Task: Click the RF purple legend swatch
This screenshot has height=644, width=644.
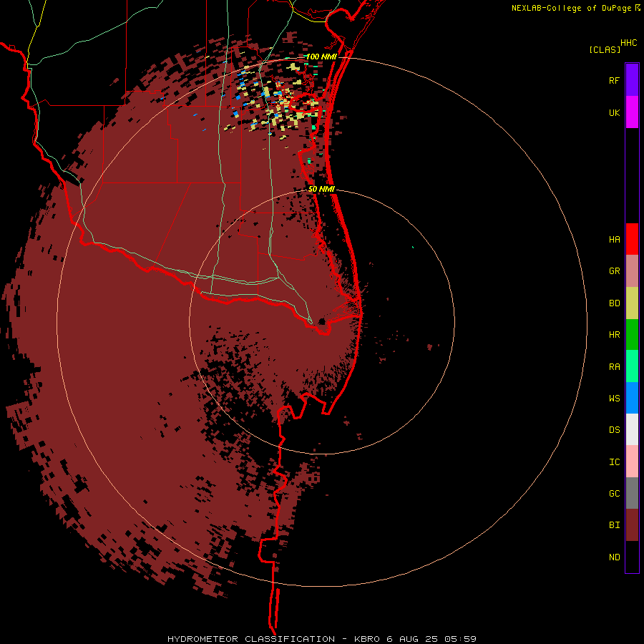Action: (632, 80)
